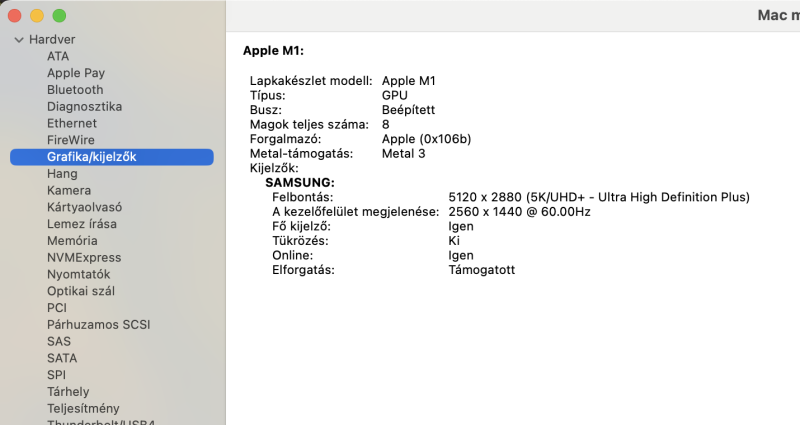Select Optikai szál in the sidebar
The width and height of the screenshot is (800, 425).
tap(81, 291)
